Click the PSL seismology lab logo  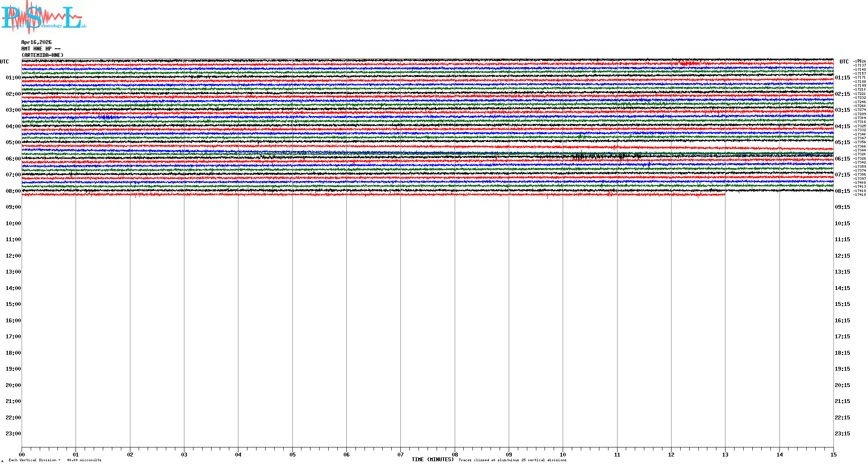pos(42,17)
